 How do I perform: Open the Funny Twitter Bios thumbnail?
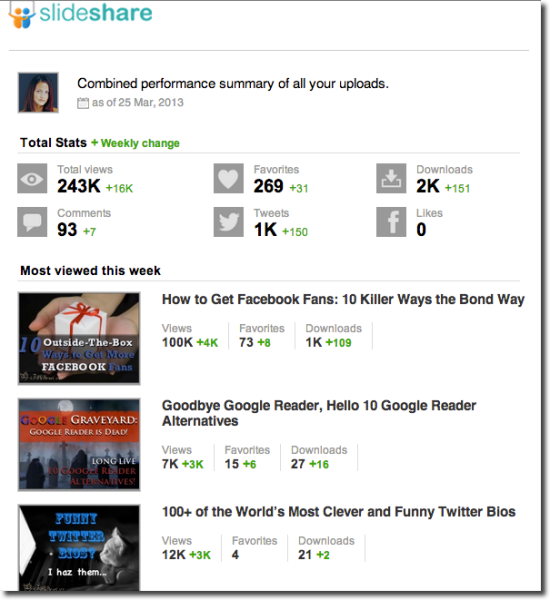click(x=79, y=548)
